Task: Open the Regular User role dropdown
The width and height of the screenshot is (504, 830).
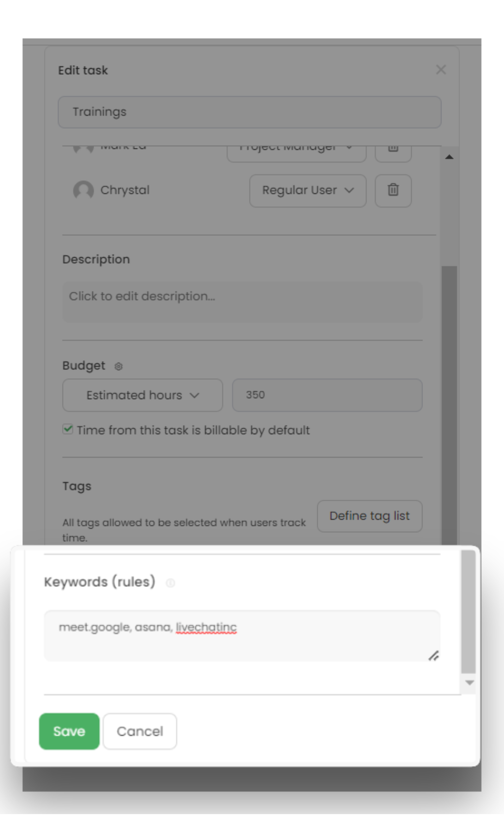Action: tap(308, 190)
